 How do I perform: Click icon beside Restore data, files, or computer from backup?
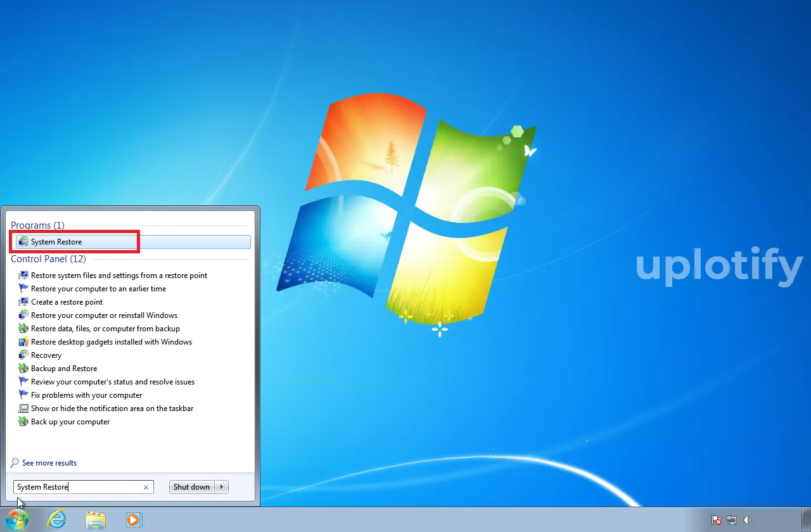23,329
